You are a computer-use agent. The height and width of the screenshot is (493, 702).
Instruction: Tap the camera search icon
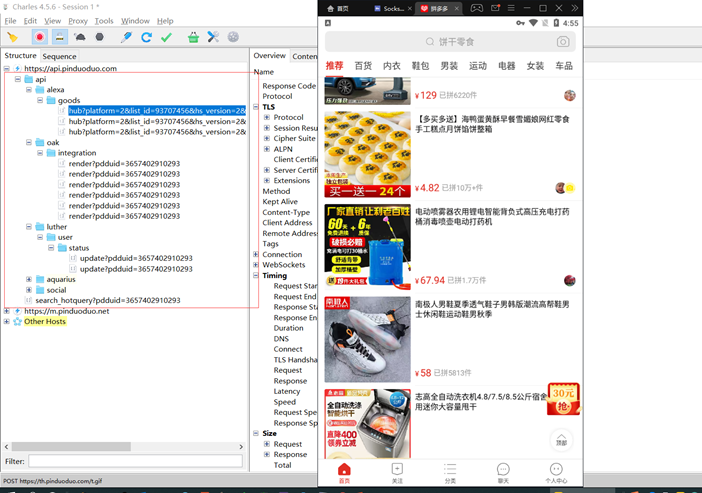563,42
